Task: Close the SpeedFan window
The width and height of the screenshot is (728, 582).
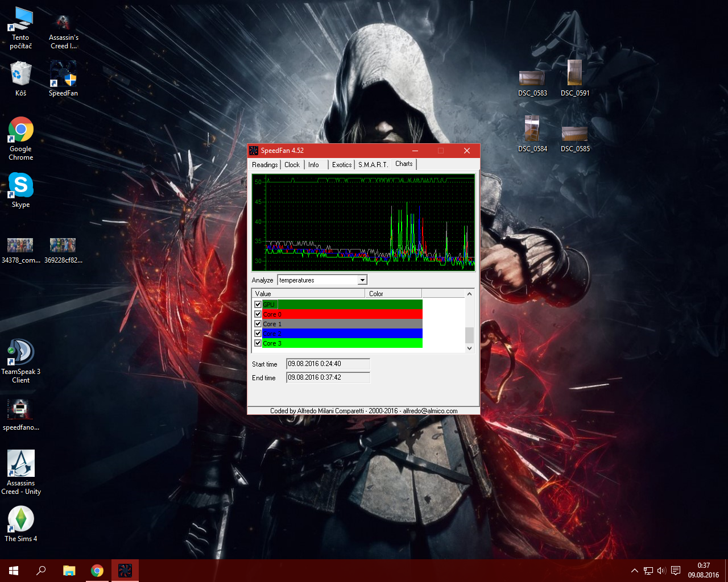Action: click(467, 151)
